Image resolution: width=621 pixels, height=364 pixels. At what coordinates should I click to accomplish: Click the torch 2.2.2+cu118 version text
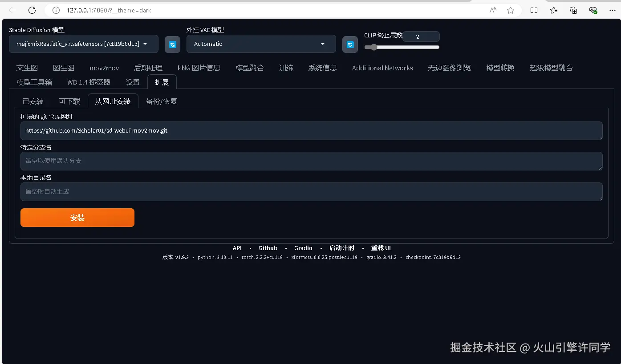point(262,258)
